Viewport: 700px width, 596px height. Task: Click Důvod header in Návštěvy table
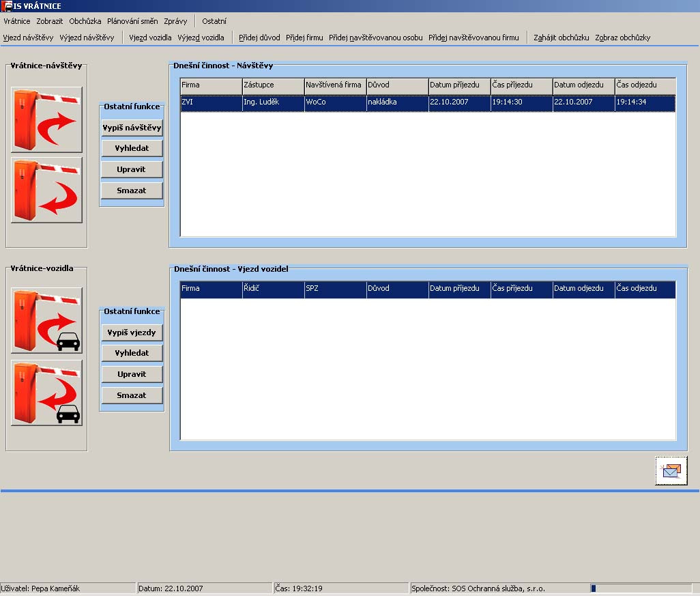pos(397,86)
